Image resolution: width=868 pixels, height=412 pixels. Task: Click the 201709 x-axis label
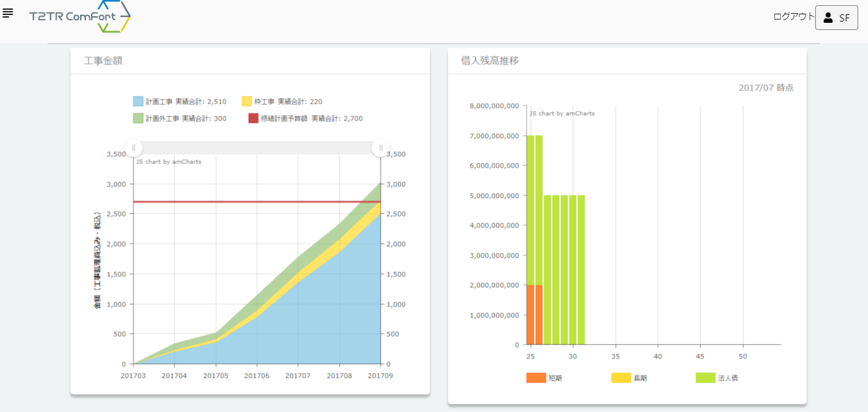[380, 375]
